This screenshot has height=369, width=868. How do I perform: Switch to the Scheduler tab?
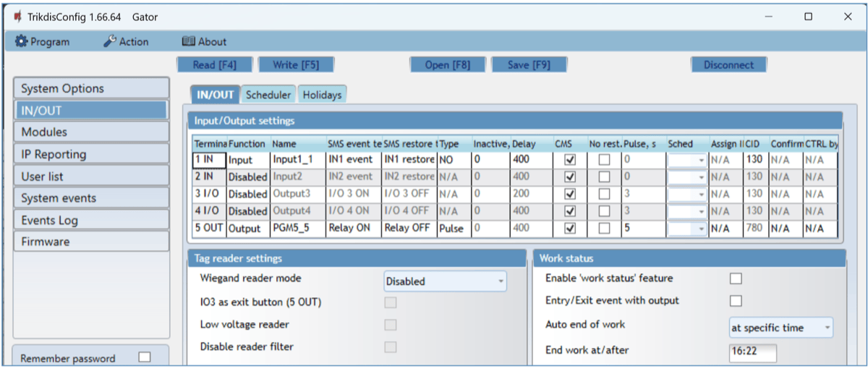point(268,95)
